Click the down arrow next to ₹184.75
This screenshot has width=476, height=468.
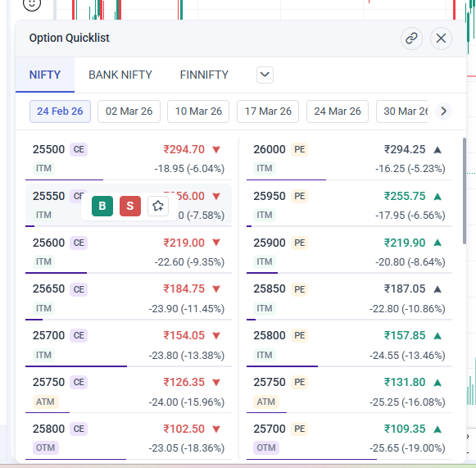tap(216, 289)
